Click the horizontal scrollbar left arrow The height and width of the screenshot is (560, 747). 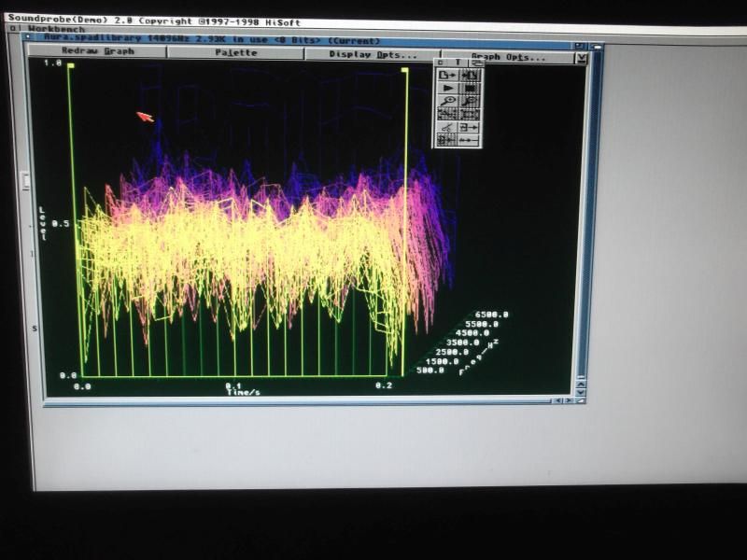[558, 400]
